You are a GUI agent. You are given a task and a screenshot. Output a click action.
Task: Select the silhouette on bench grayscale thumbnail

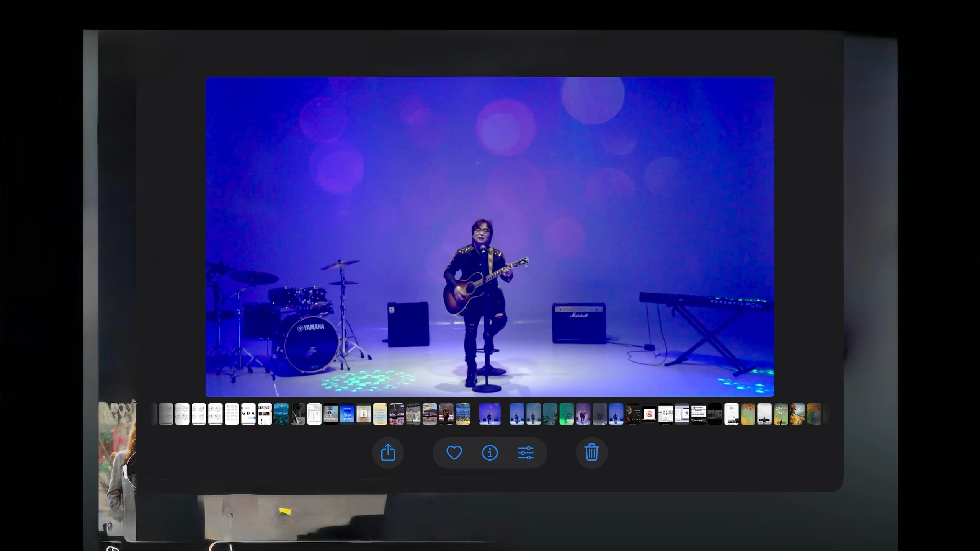[764, 414]
